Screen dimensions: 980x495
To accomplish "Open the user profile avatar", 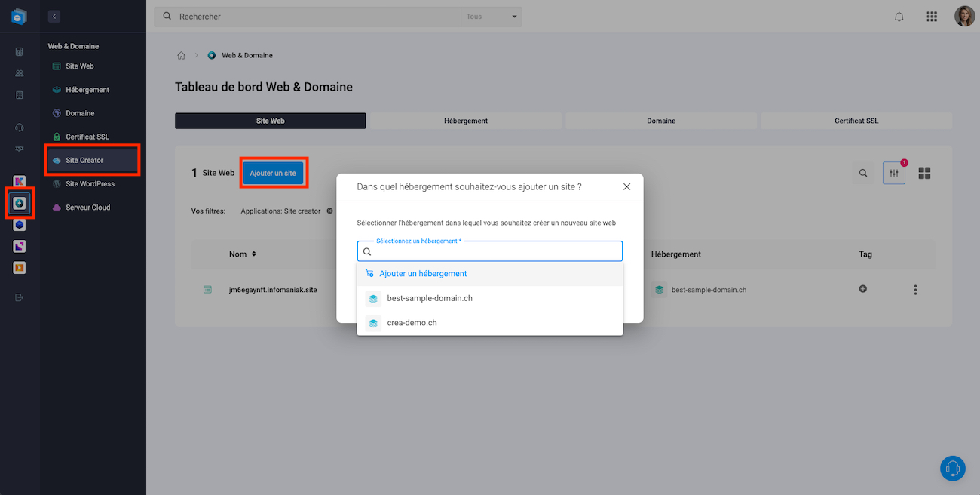I will (x=965, y=16).
